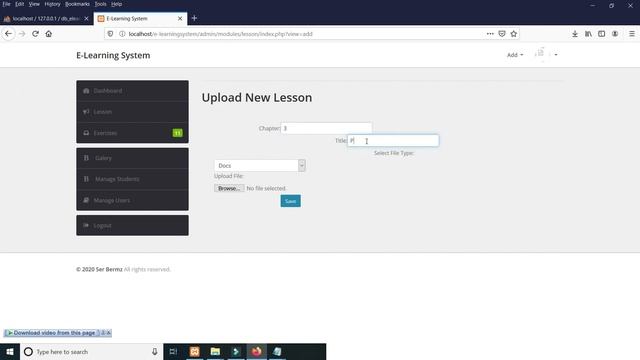Open Manage Users in the sidebar
This screenshot has height=360, width=640.
132,200
